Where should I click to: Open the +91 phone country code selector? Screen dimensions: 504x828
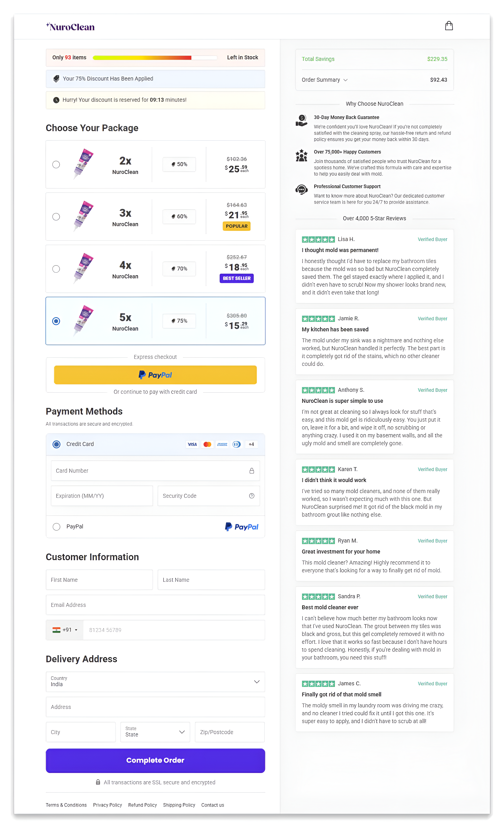[x=65, y=630]
